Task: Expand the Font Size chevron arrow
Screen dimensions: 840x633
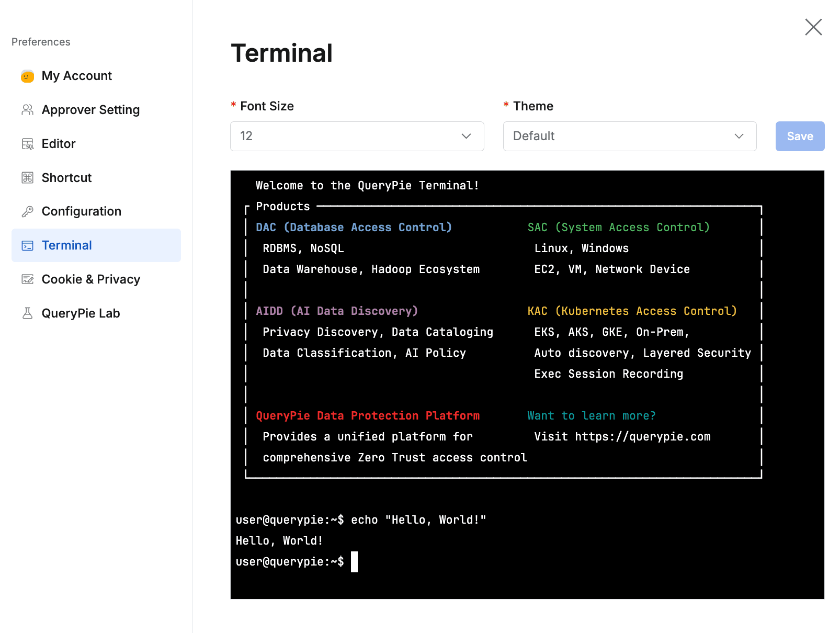Action: tap(466, 136)
